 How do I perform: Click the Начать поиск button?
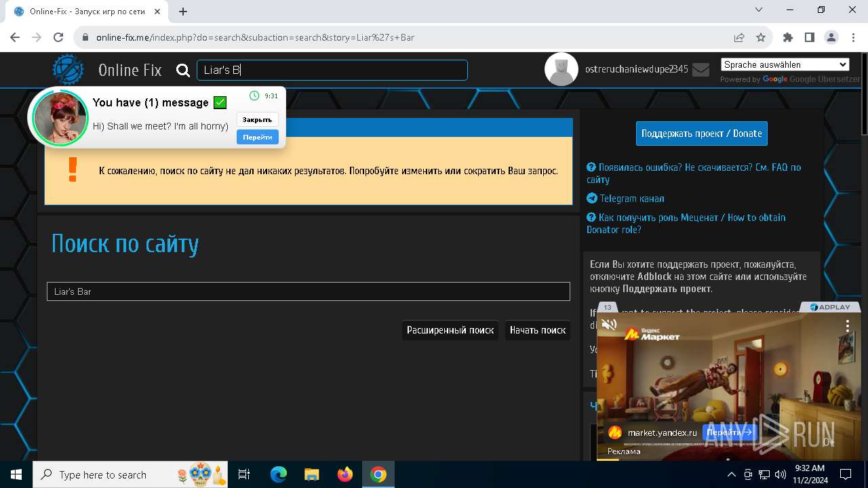coord(538,330)
